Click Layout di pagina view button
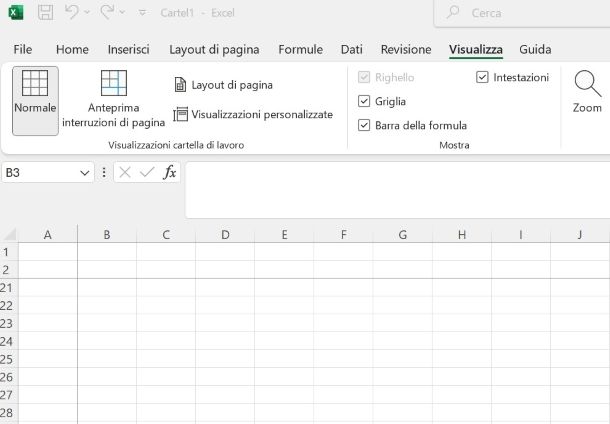Viewport: 610px width, 424px height. coord(223,85)
